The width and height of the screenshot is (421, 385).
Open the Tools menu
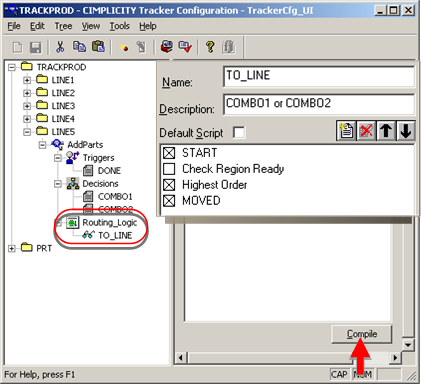click(x=120, y=26)
